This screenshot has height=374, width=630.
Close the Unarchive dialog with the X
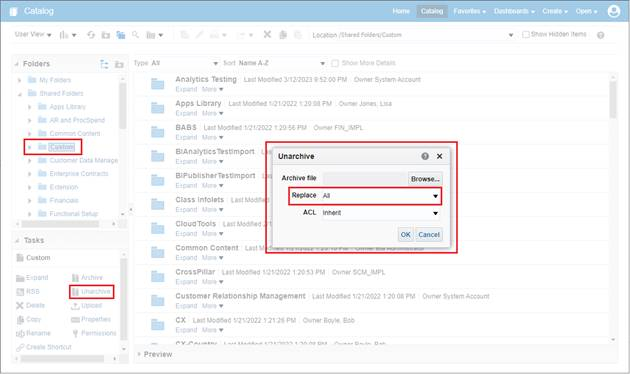pyautogui.click(x=440, y=156)
